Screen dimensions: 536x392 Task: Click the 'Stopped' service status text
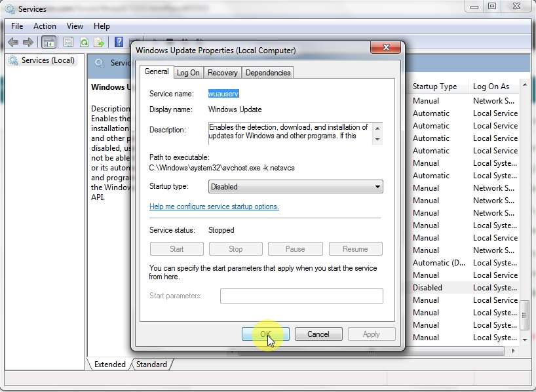click(221, 230)
